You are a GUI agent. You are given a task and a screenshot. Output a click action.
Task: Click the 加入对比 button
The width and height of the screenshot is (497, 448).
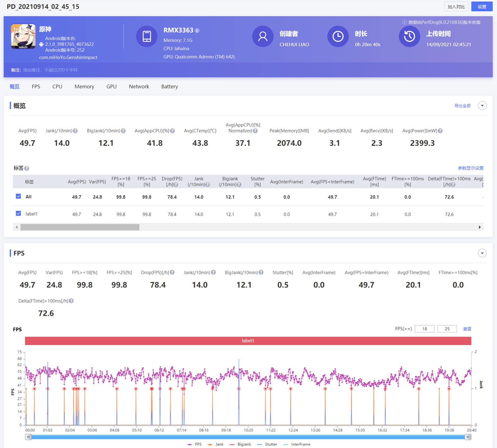click(x=456, y=7)
